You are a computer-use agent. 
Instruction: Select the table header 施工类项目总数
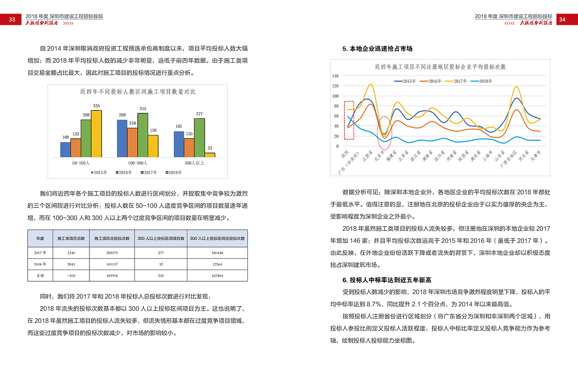(71, 238)
